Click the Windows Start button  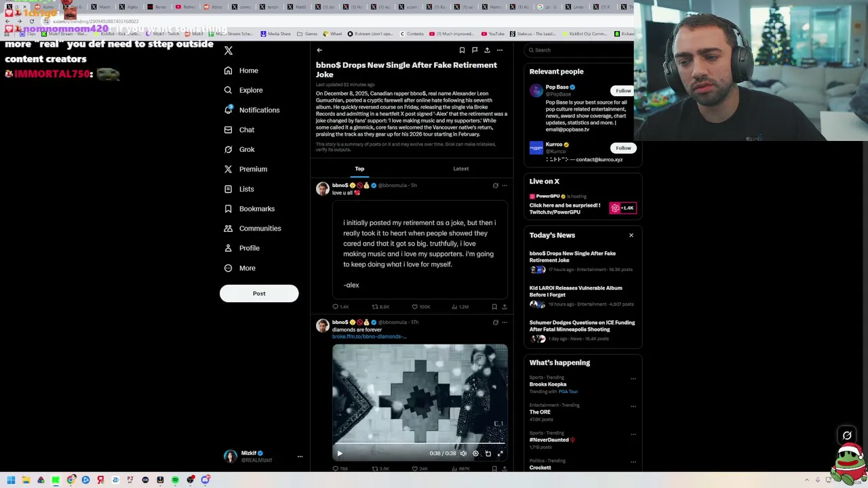click(11, 481)
